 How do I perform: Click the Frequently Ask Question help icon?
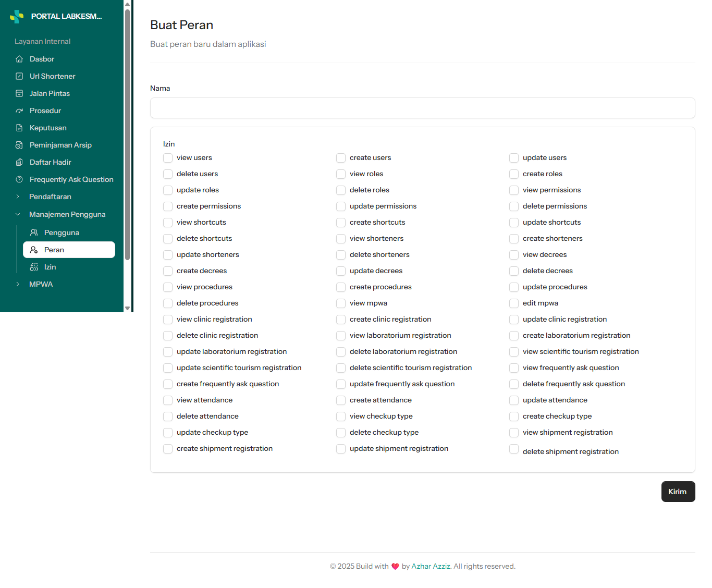click(19, 180)
